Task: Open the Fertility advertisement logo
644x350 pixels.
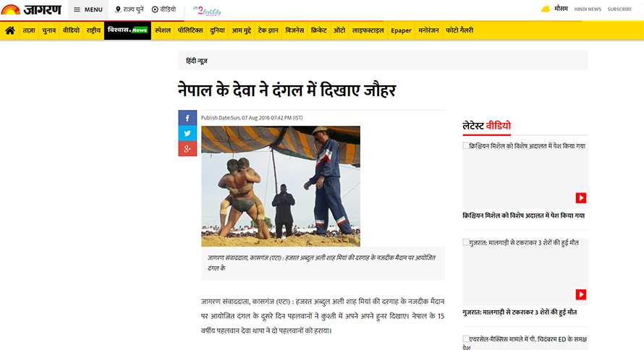Action: tap(207, 11)
